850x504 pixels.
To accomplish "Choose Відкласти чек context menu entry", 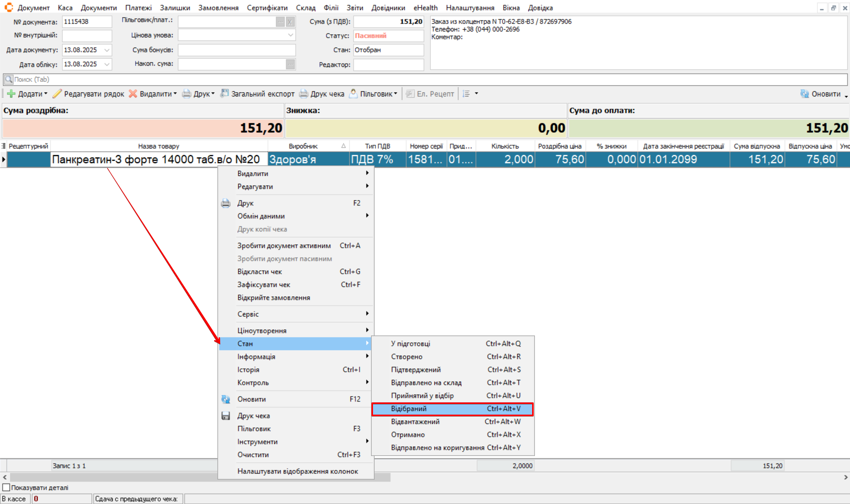I will (260, 272).
